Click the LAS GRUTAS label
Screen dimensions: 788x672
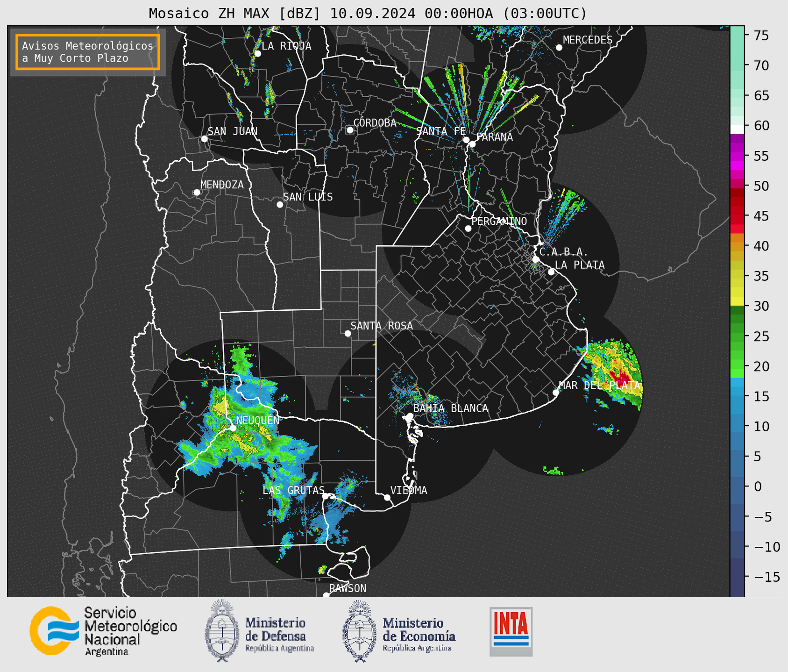point(293,490)
